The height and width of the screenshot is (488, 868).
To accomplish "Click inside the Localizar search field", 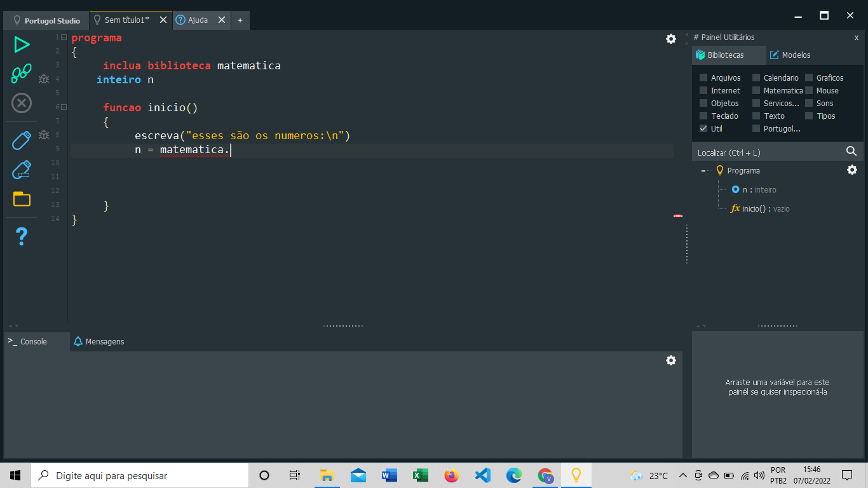I will point(763,151).
